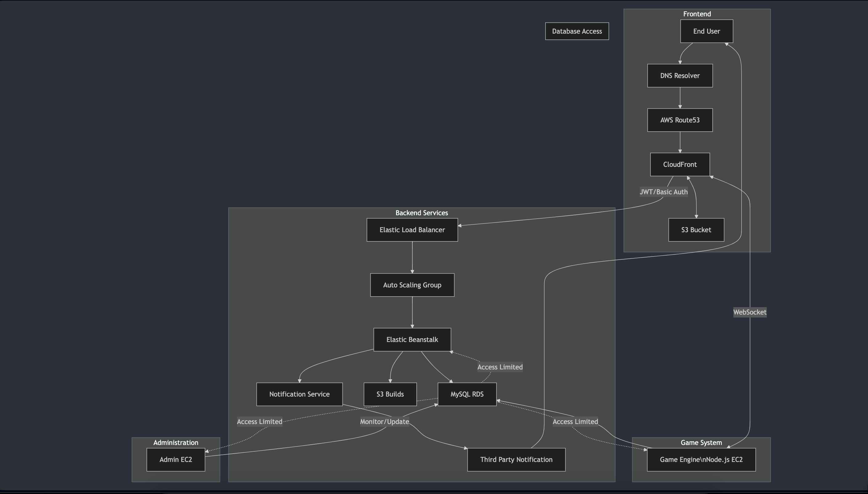The image size is (868, 494).
Task: Click the Frontend group title
Action: tap(697, 14)
